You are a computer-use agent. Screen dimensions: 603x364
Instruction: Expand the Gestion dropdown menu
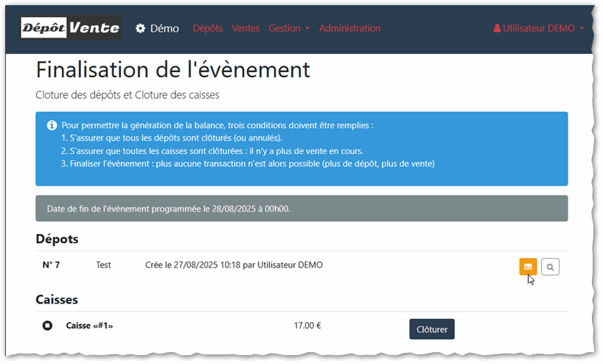pos(289,29)
